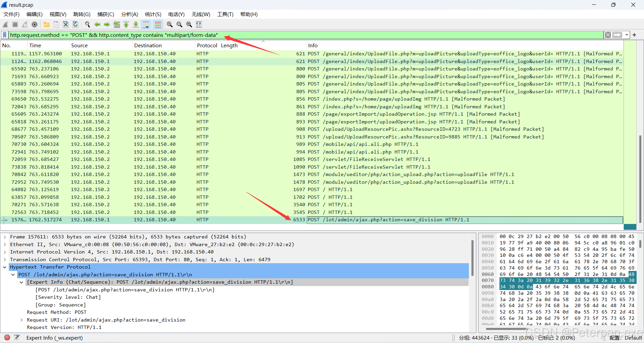Open a capture file with the folder icon
The height and width of the screenshot is (343, 644).
click(47, 24)
